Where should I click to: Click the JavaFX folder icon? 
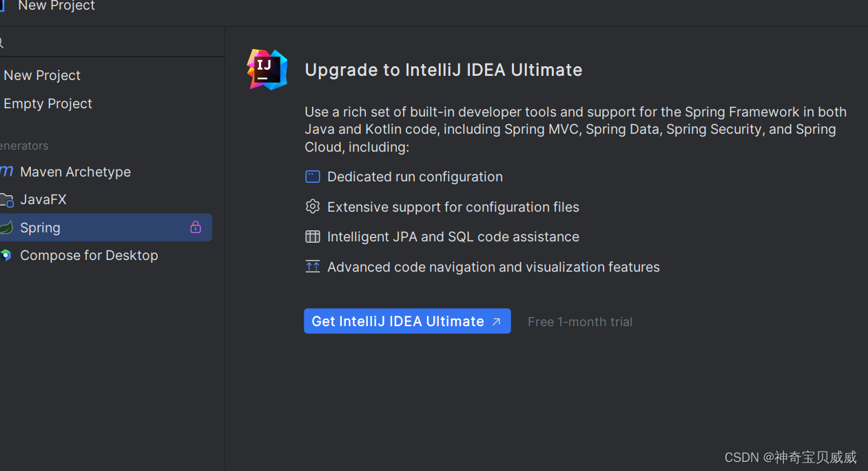6,200
